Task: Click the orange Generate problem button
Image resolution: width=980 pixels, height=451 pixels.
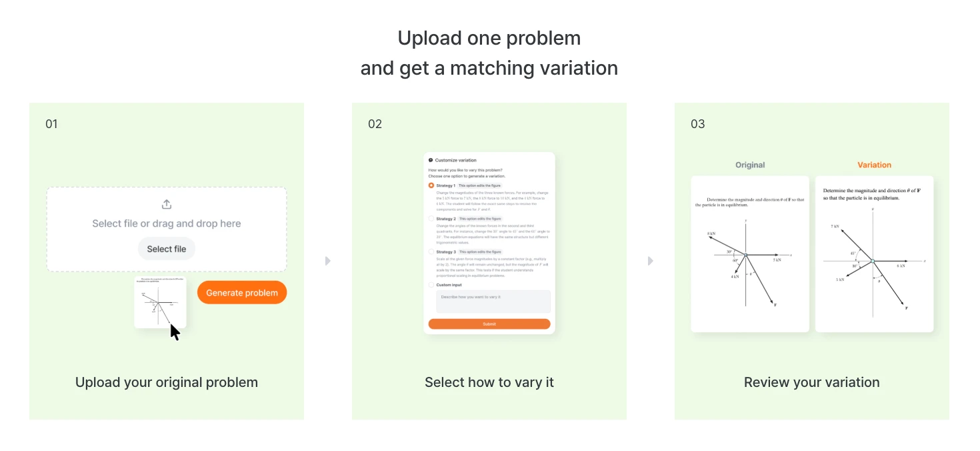Action: pyautogui.click(x=242, y=293)
